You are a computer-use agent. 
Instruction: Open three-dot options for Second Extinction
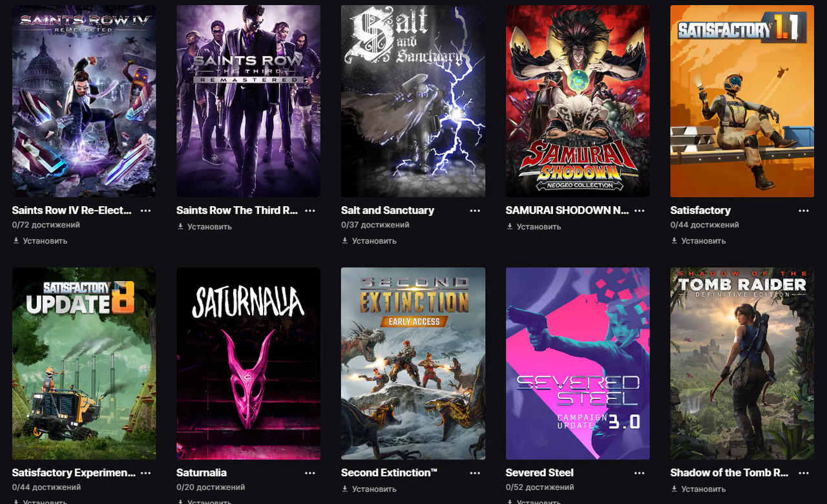pyautogui.click(x=475, y=473)
